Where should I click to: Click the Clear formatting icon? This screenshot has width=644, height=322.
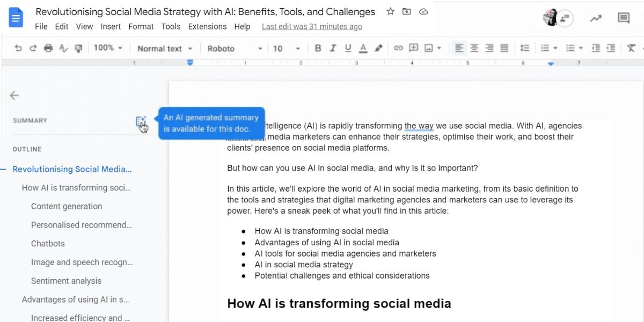(632, 48)
